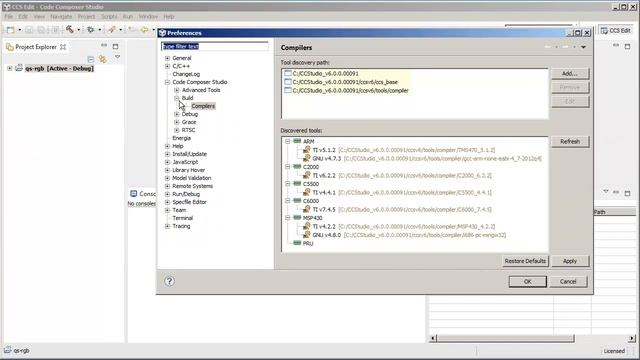Screen dimensions: 640x360
Task: Expand the qs-rgb project in Project Explorer
Action: point(9,68)
